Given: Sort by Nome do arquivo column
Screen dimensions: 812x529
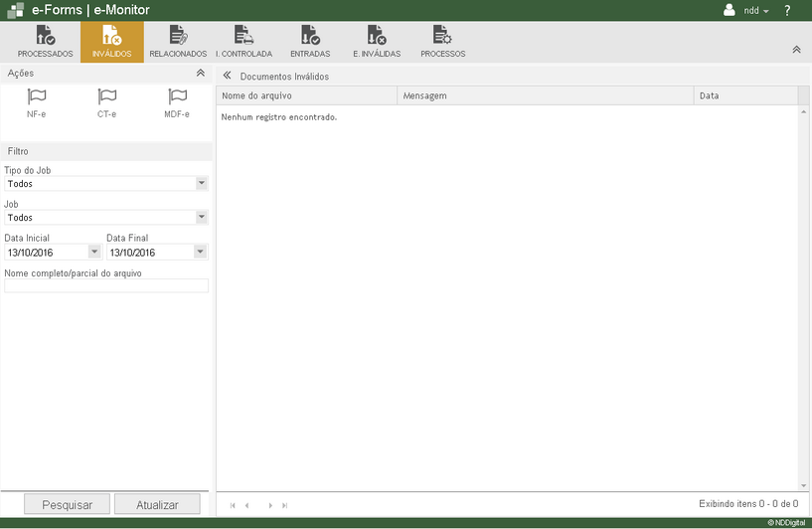Looking at the screenshot, I should tap(306, 95).
